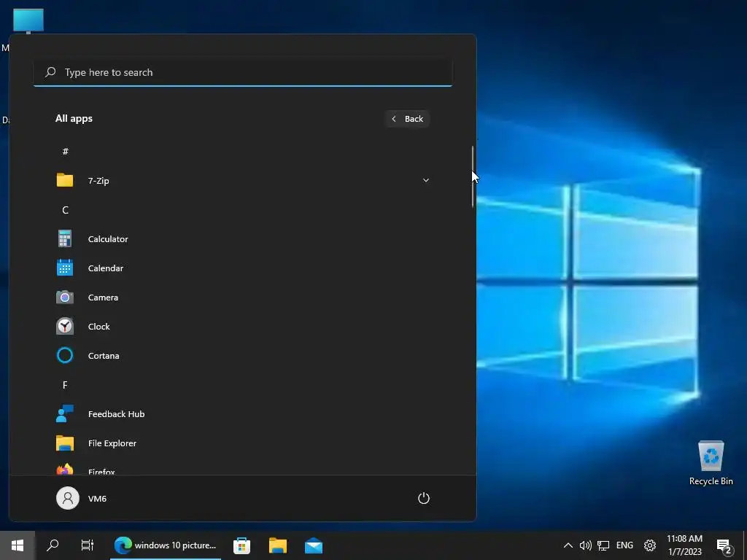Viewport: 747px width, 560px height.
Task: Click the search field 'Type here to search'
Action: (242, 72)
